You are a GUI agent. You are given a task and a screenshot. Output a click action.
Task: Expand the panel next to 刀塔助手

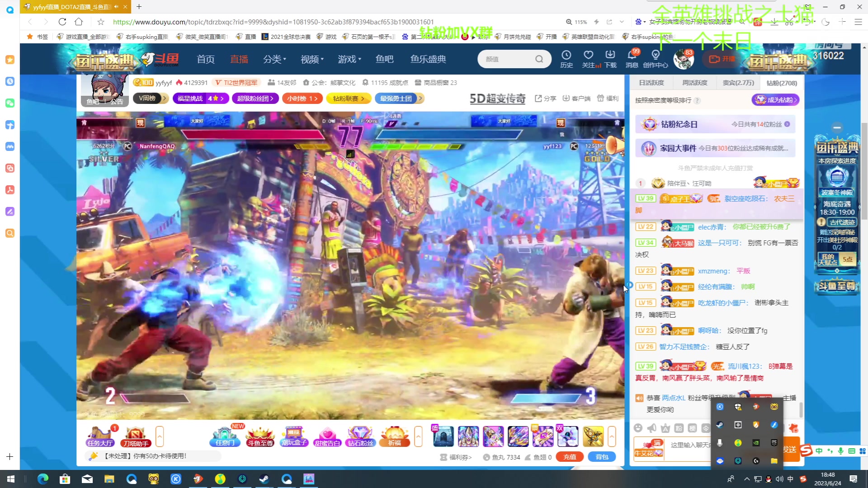point(160,436)
